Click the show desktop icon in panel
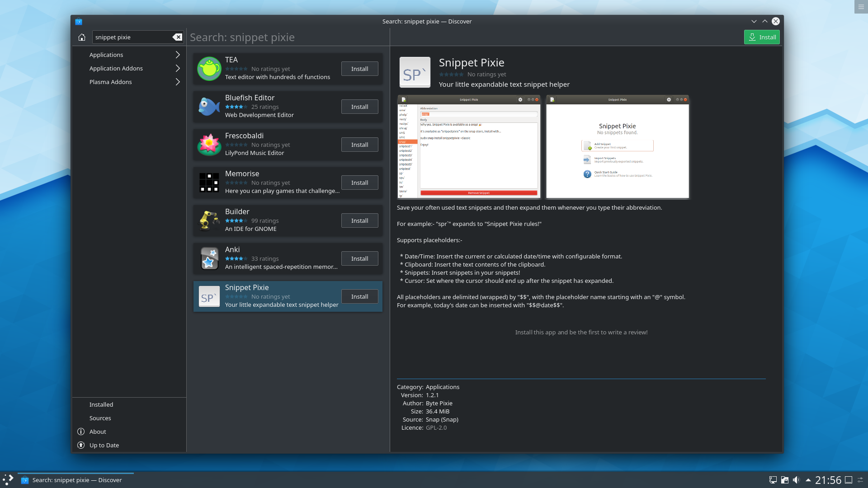Screen dimensions: 868x488 849,480
